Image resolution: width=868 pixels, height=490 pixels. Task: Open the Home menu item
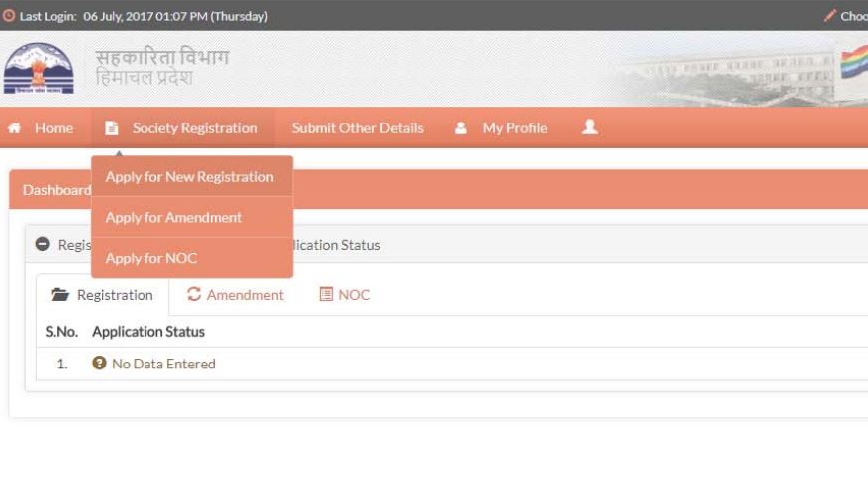(x=46, y=128)
